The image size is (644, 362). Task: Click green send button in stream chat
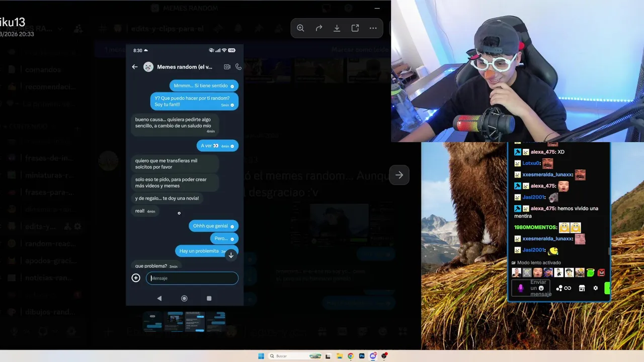point(607,288)
